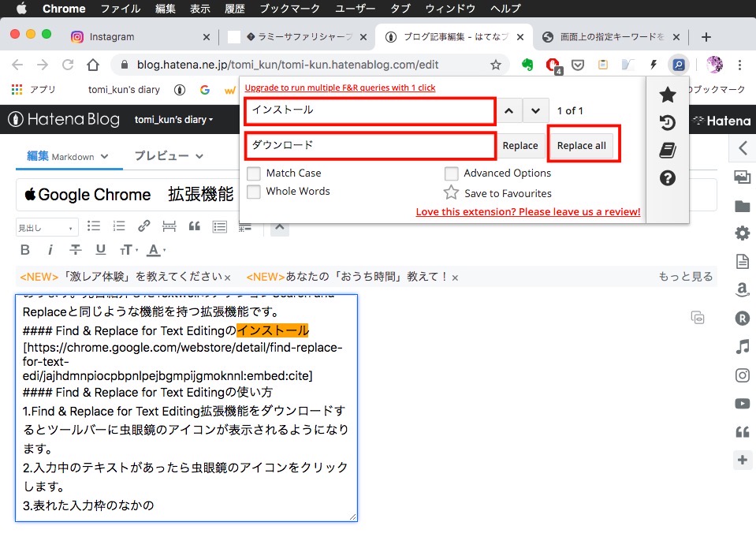Switch to the Instagram tab
Image resolution: width=756 pixels, height=537 pixels.
140,37
